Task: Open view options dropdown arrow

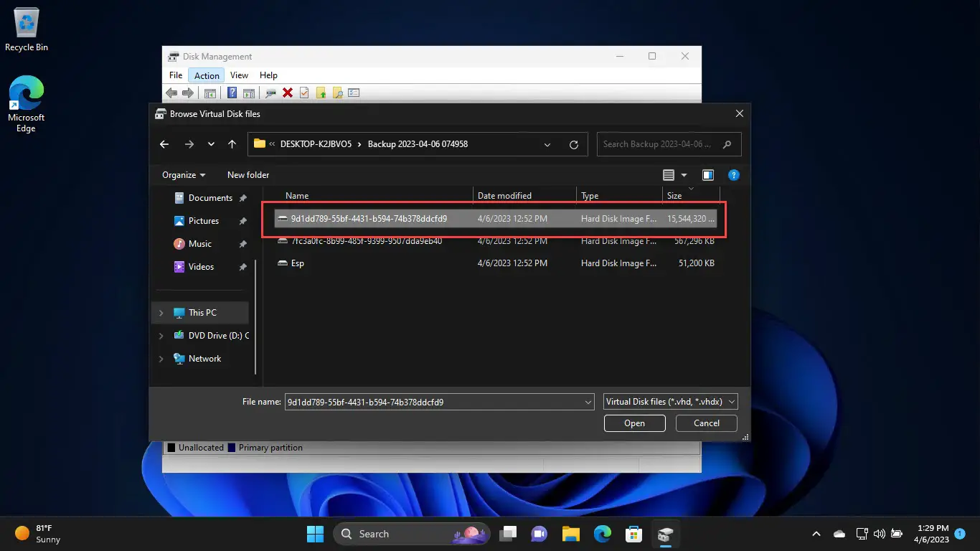Action: coord(684,175)
